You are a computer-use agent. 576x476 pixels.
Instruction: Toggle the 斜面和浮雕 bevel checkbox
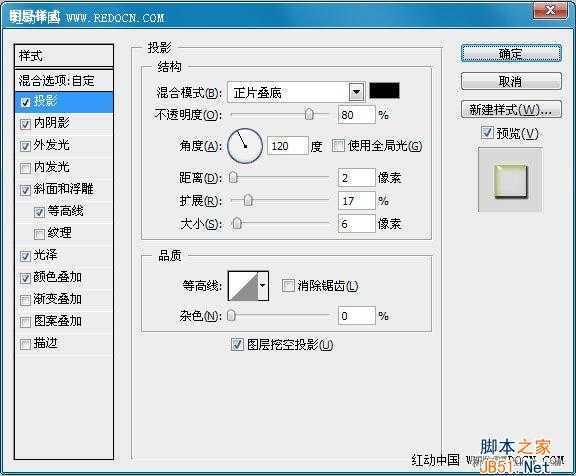coord(25,190)
